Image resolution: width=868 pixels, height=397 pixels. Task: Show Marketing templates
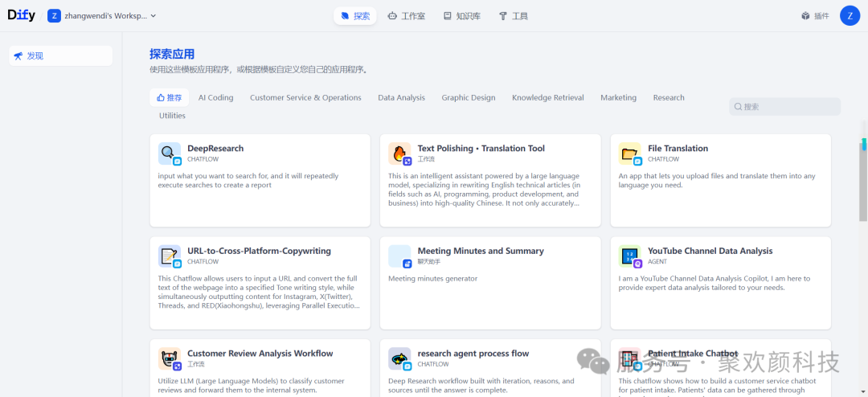(618, 97)
